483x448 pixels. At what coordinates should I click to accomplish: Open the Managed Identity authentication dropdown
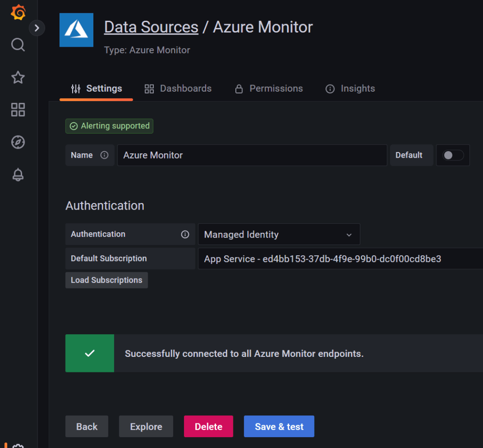(x=279, y=235)
